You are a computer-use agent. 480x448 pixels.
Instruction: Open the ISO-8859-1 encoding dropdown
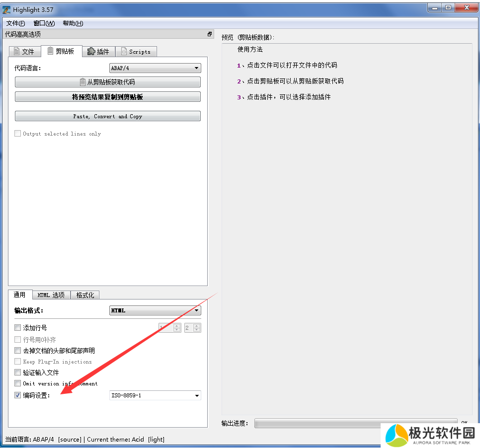click(155, 395)
